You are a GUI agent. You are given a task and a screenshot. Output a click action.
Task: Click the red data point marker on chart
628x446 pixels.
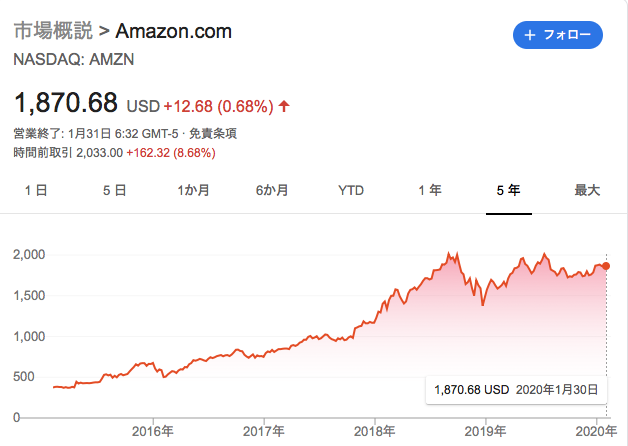pyautogui.click(x=606, y=265)
